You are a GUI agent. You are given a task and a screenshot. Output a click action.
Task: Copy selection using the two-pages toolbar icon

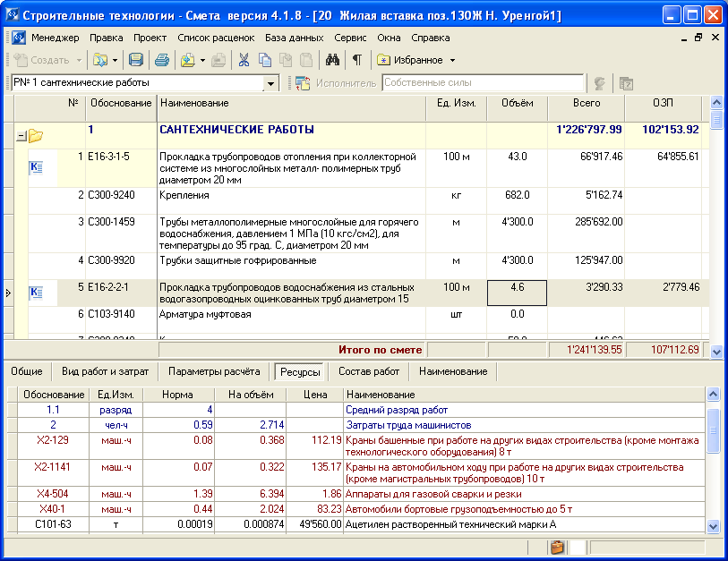tap(265, 60)
